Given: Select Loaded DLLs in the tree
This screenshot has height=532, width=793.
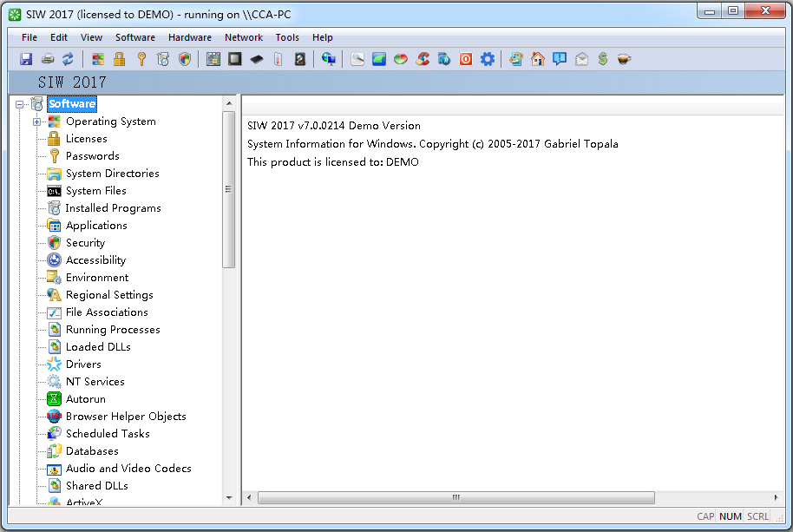Looking at the screenshot, I should pyautogui.click(x=98, y=347).
